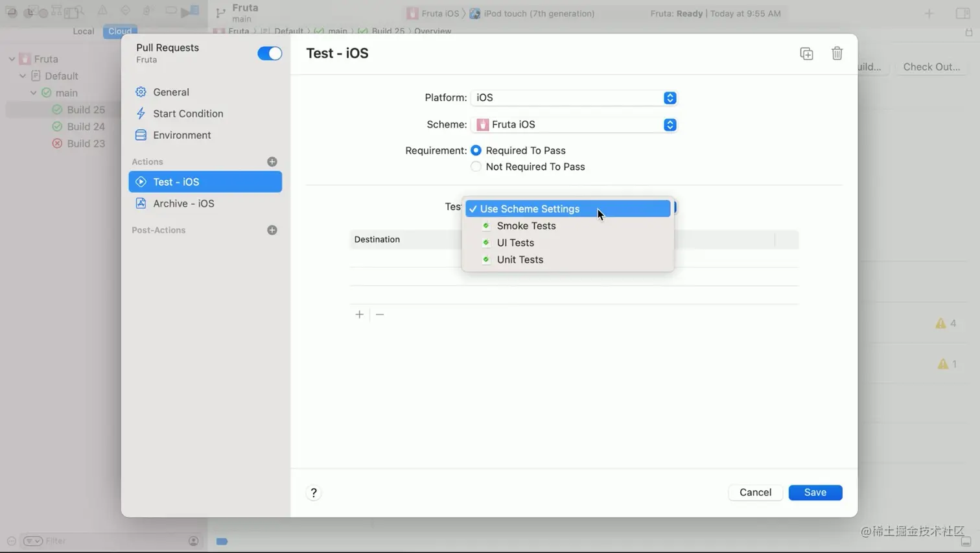Screen dimensions: 980x553
Task: Click the Cancel button
Action: [755, 493]
